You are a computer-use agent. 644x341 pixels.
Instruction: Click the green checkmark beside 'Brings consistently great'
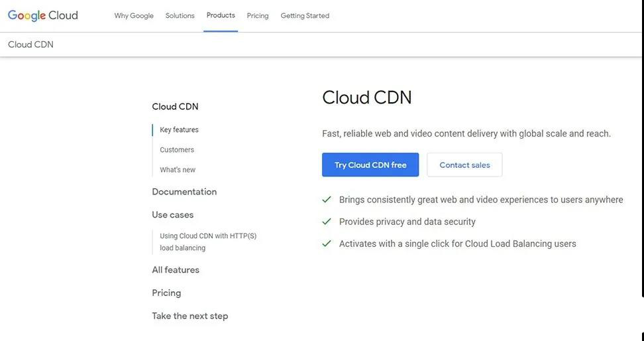pos(327,200)
